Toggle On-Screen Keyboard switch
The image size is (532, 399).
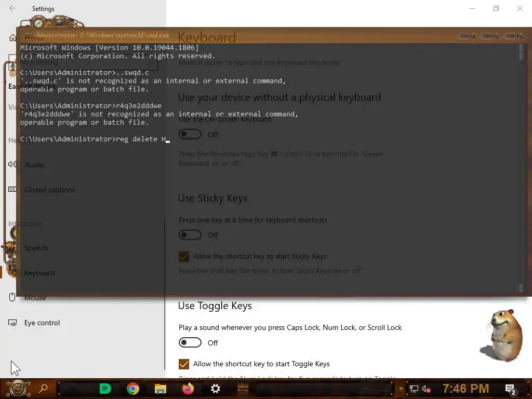coord(190,135)
